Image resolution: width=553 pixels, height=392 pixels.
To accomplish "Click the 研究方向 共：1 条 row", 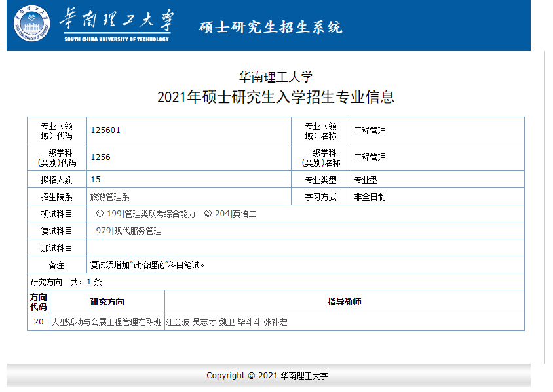I will tap(276, 282).
